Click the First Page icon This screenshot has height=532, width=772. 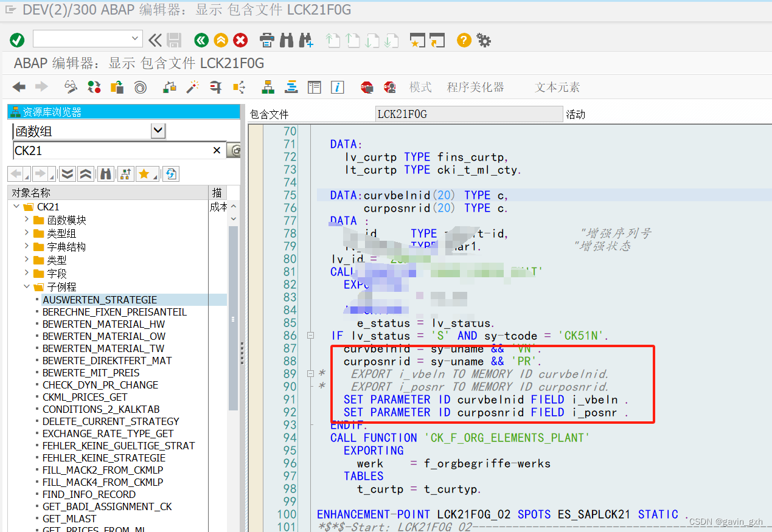coord(333,40)
